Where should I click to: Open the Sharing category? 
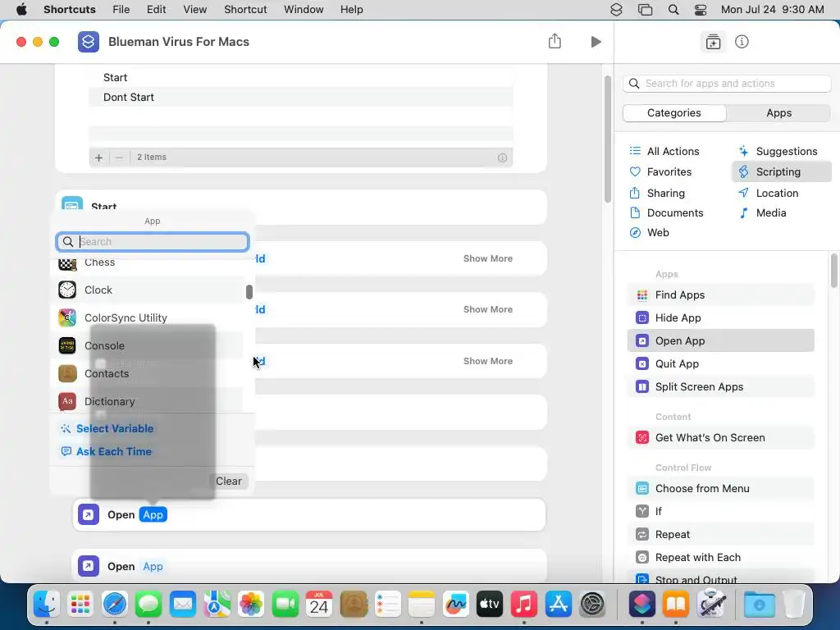coord(657,193)
